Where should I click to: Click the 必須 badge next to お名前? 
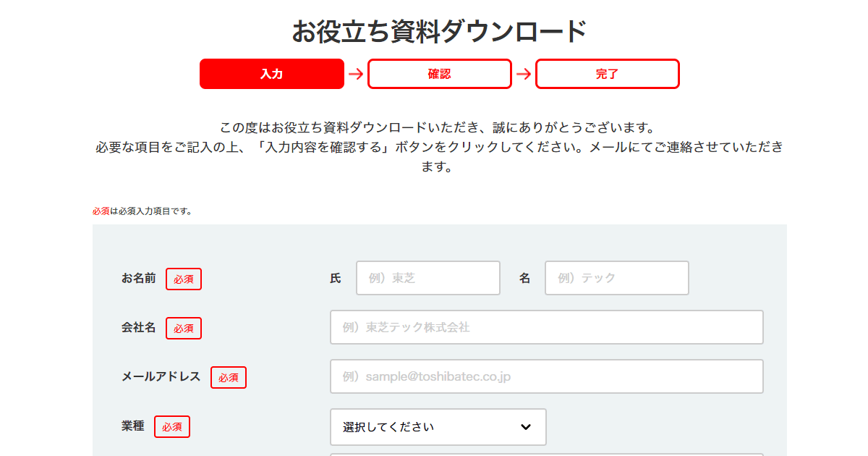click(183, 279)
